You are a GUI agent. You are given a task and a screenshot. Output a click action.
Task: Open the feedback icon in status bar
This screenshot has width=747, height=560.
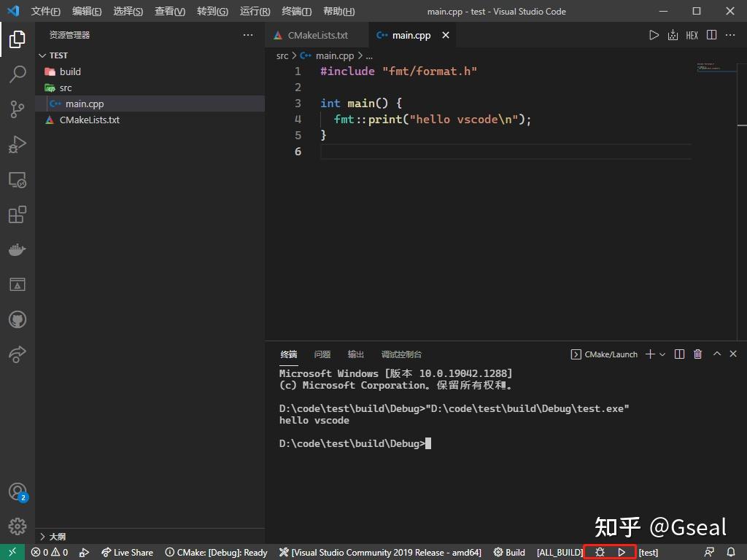(709, 552)
